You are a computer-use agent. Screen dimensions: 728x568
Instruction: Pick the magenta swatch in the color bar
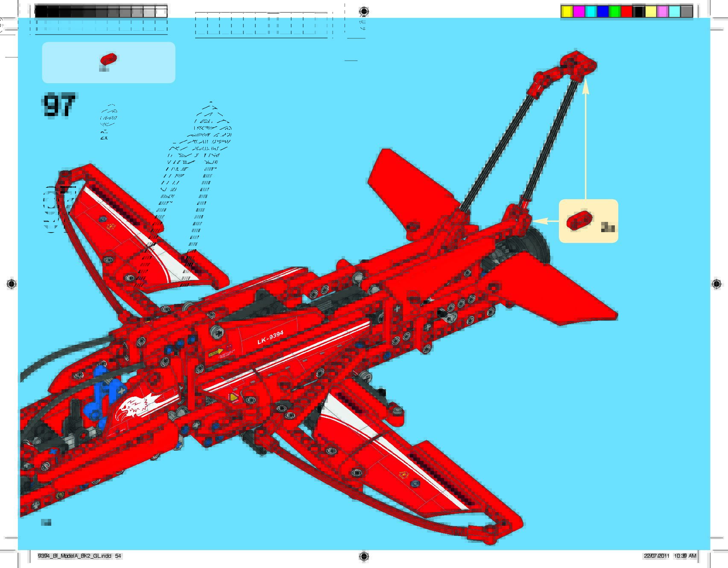(579, 12)
